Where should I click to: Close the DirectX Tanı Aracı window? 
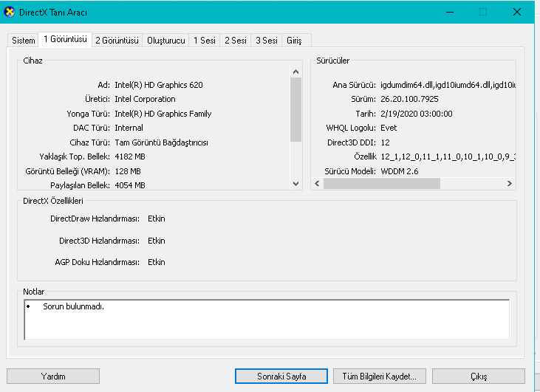517,12
